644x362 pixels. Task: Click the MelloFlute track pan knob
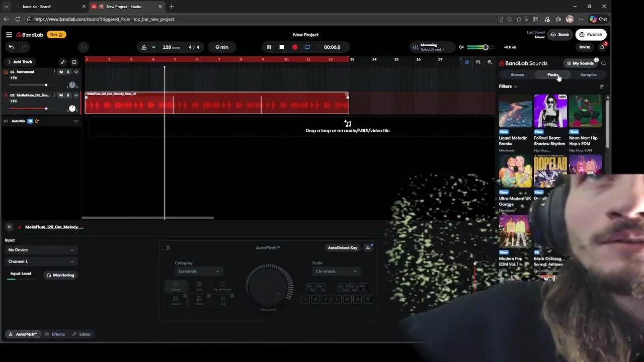click(72, 109)
